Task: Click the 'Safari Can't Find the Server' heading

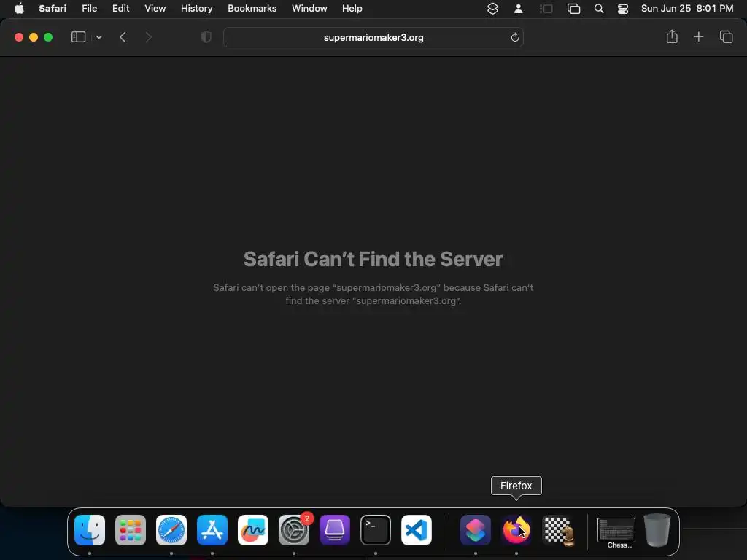Action: tap(373, 259)
